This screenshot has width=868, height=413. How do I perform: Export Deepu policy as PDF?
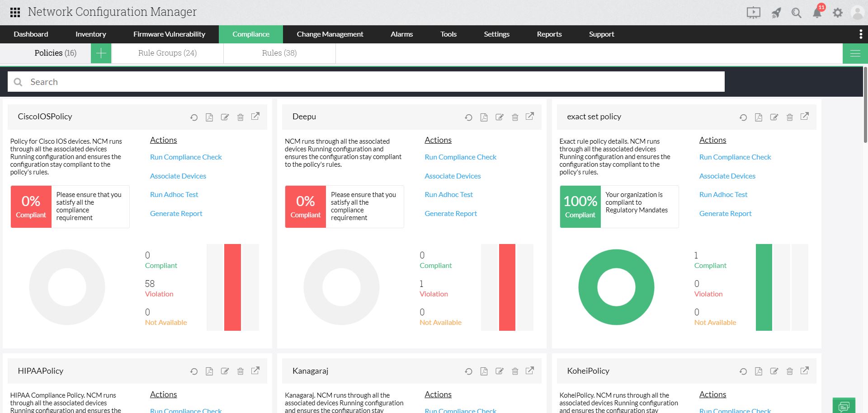[484, 117]
